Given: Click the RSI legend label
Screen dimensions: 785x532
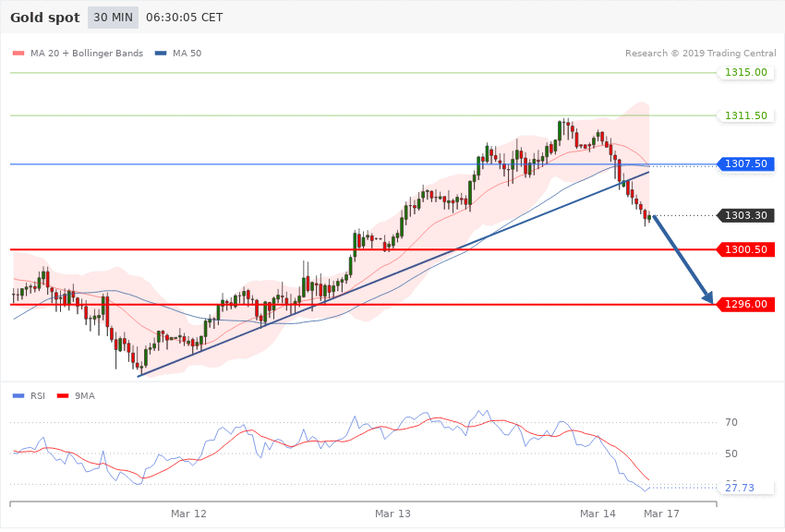Looking at the screenshot, I should pyautogui.click(x=38, y=396).
